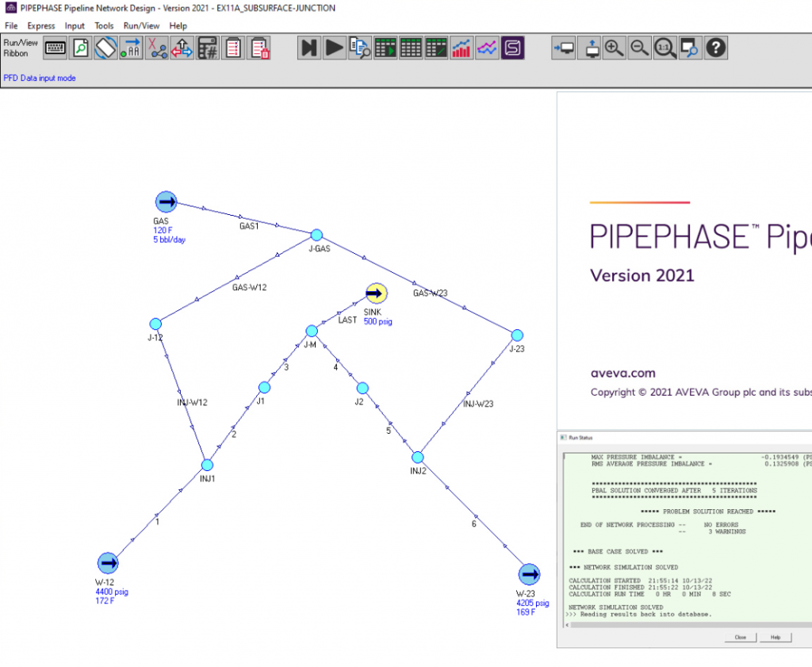The height and width of the screenshot is (667, 812).
Task: Open the calculator hash icon
Action: click(207, 48)
